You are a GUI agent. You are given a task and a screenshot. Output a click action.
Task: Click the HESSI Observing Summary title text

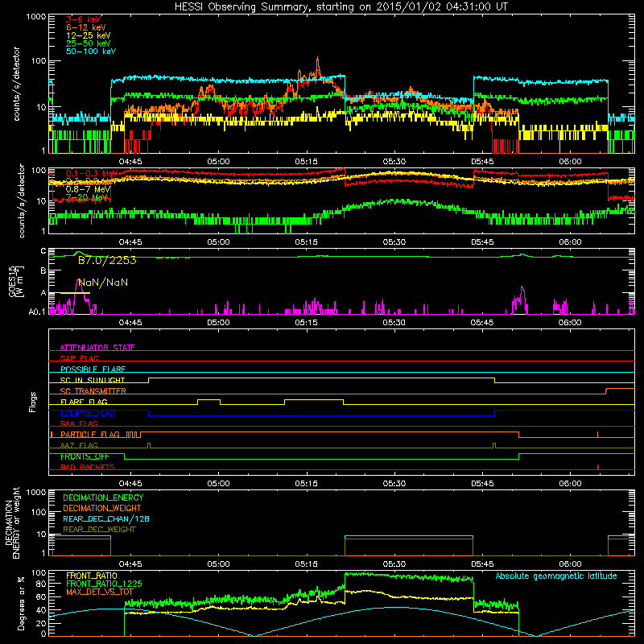pyautogui.click(x=341, y=7)
